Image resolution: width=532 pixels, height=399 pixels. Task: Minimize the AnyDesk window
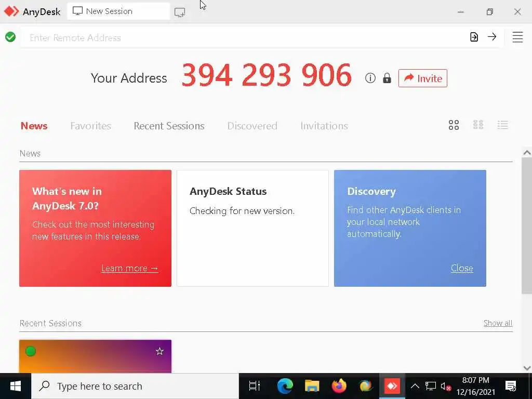(x=460, y=12)
